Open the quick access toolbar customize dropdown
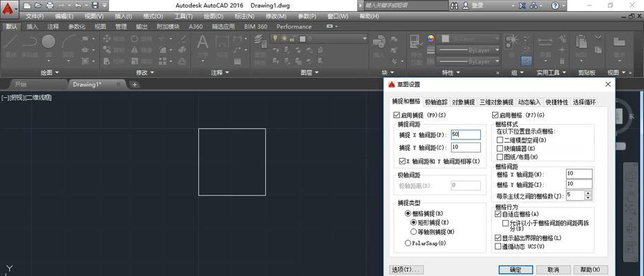 coord(105,6)
